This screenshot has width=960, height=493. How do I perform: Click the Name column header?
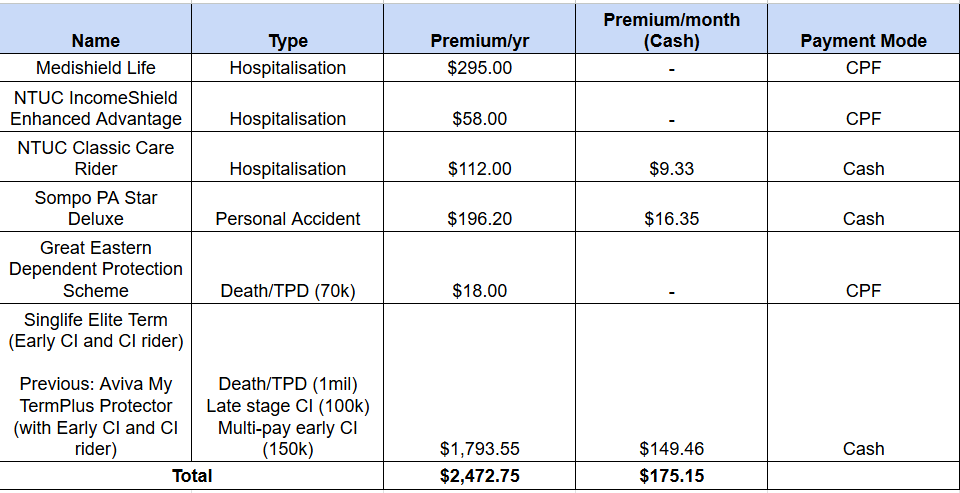tap(96, 41)
